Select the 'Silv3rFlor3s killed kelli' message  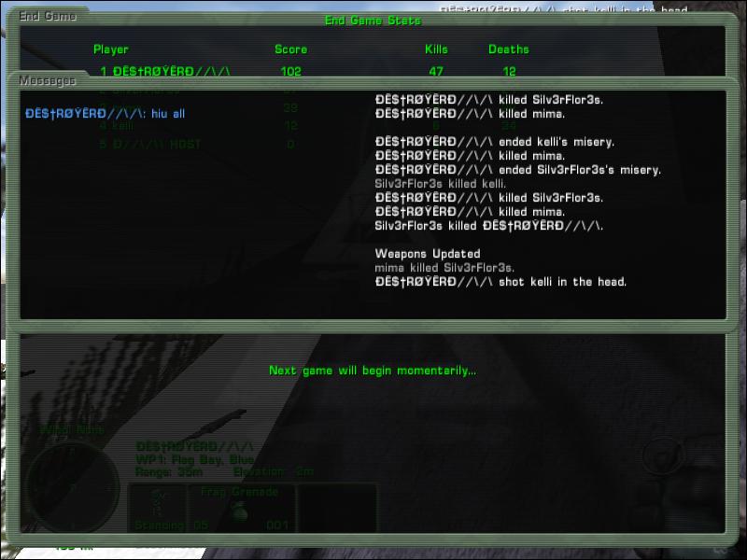(x=440, y=184)
